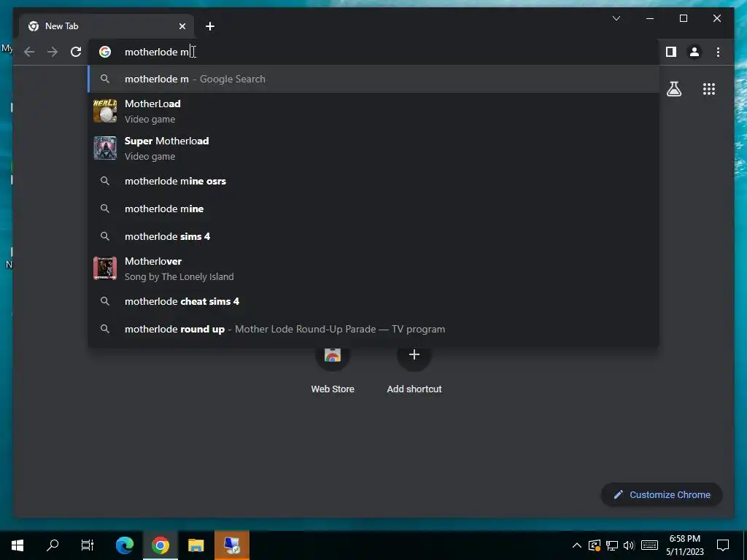Click the Customize Chrome button
Image resolution: width=747 pixels, height=560 pixels.
coord(662,495)
